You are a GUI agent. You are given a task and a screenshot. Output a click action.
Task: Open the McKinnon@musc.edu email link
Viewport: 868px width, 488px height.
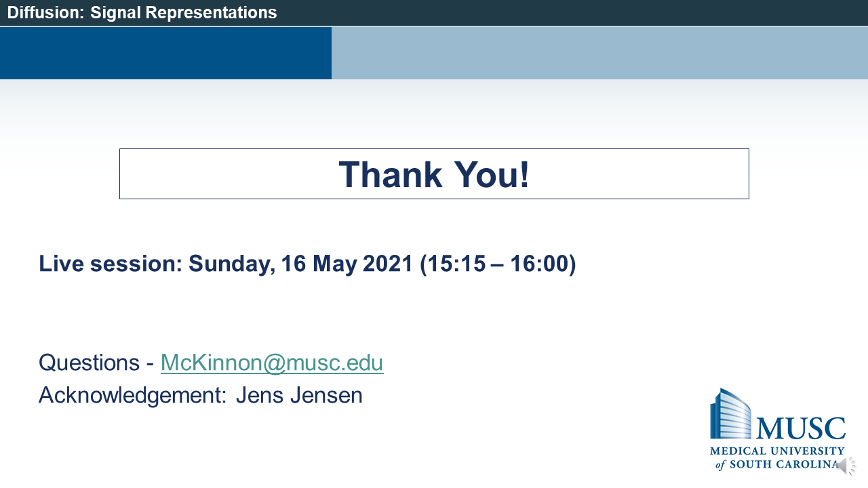pos(272,363)
